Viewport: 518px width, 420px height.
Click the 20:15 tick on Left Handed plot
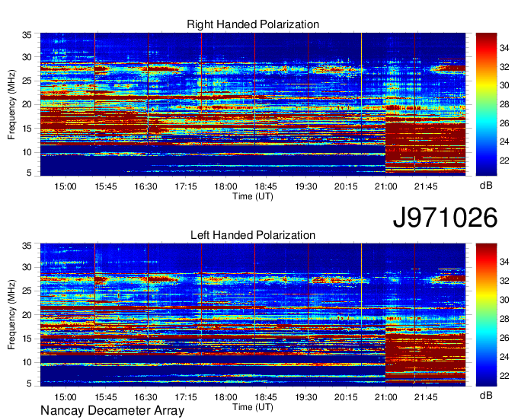346,397
